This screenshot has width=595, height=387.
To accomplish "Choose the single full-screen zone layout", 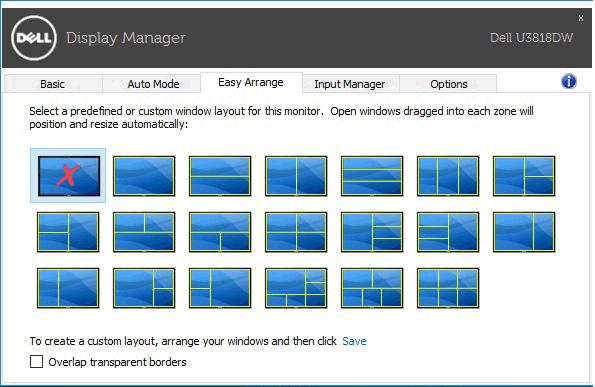I will coord(144,176).
